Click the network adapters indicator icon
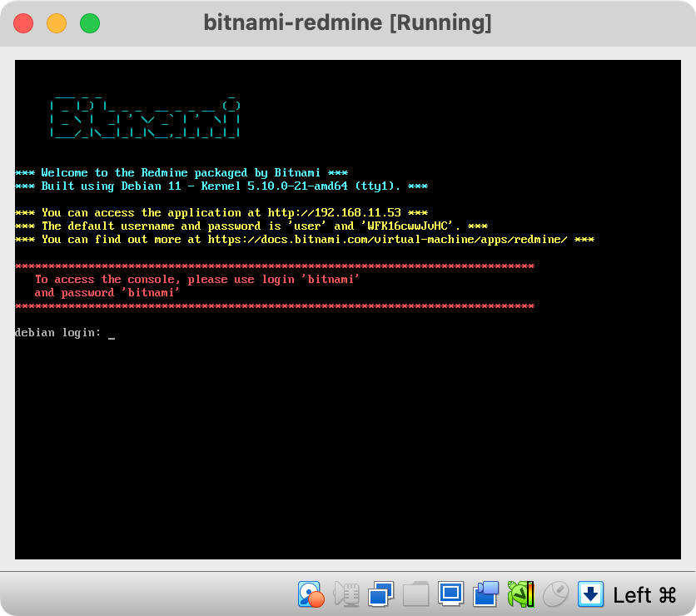Image resolution: width=696 pixels, height=616 pixels. tap(380, 594)
